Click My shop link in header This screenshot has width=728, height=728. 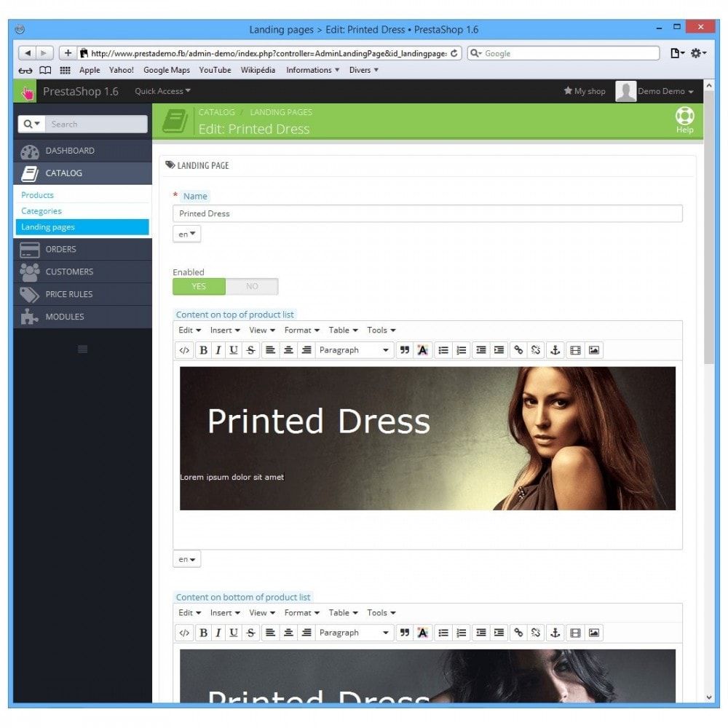585,91
